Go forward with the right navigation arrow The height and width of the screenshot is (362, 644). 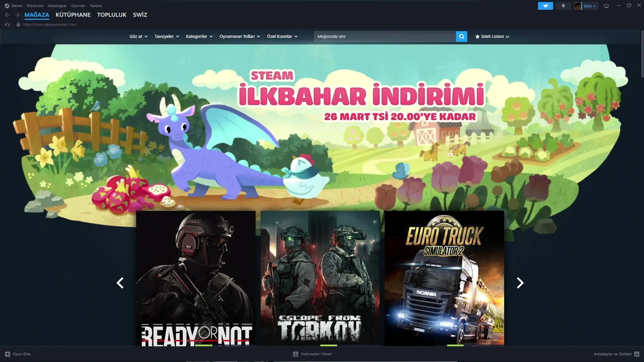tap(17, 15)
